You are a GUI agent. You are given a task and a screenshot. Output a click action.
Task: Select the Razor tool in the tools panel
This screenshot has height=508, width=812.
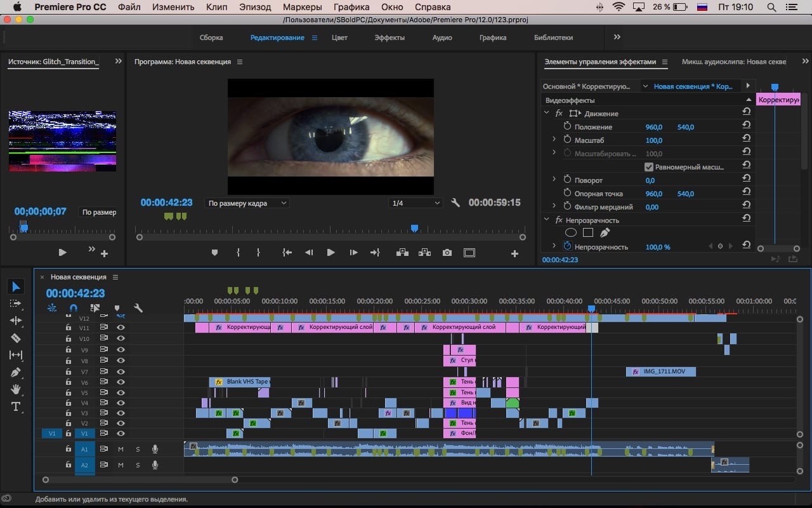pyautogui.click(x=16, y=338)
